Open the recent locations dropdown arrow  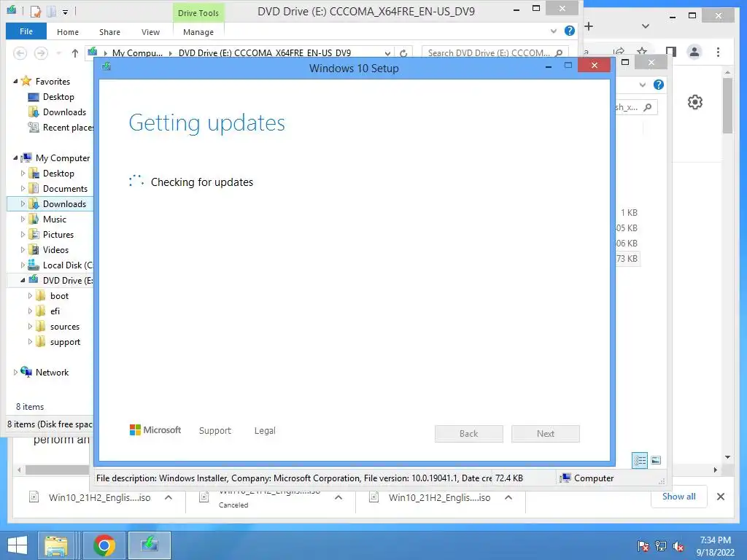pos(58,52)
